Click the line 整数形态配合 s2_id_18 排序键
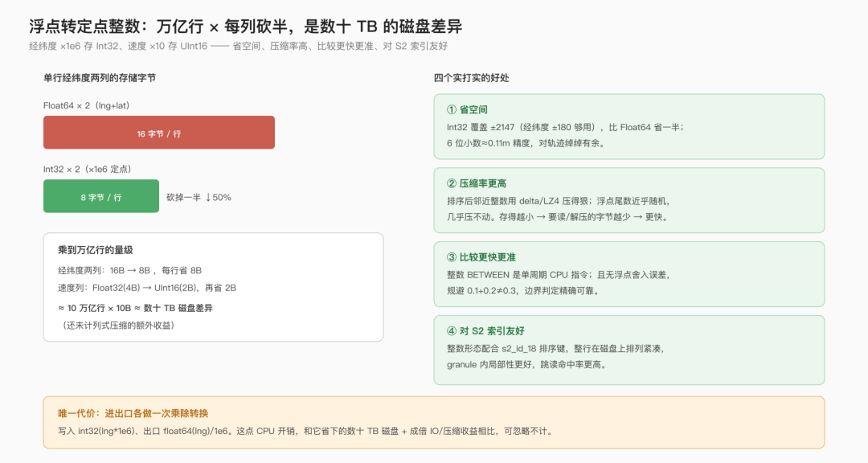Screen dimensions: 868x463 click(x=556, y=348)
